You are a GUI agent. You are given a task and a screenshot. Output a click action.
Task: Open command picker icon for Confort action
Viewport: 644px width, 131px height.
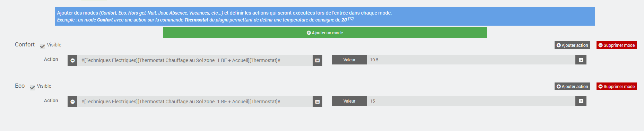click(x=317, y=60)
